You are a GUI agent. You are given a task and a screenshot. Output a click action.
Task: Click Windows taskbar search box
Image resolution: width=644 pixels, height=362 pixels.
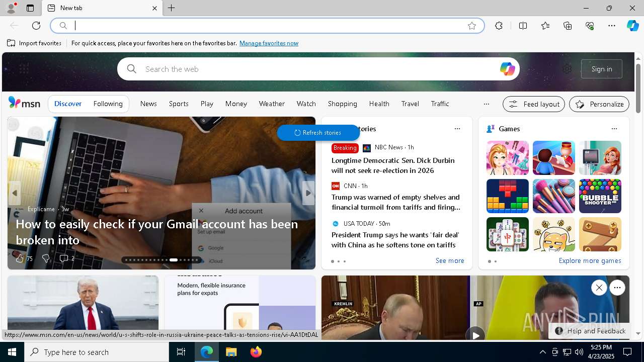[97, 352]
